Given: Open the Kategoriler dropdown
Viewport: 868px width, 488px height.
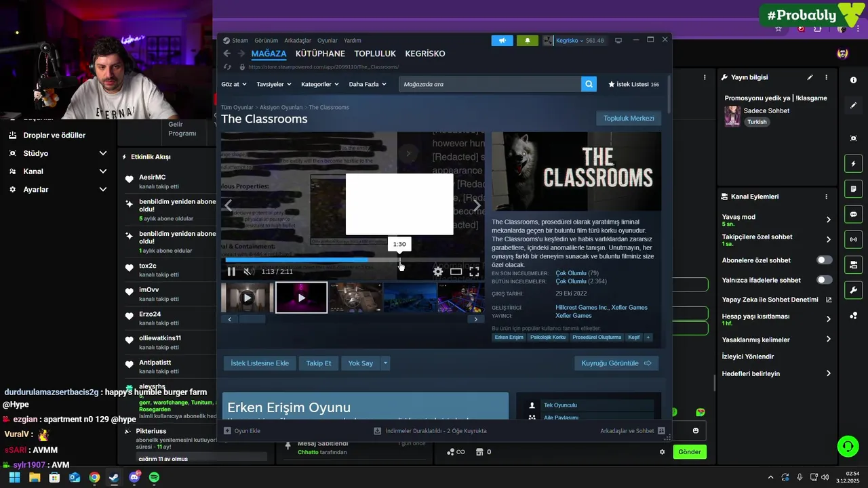Looking at the screenshot, I should pos(319,84).
